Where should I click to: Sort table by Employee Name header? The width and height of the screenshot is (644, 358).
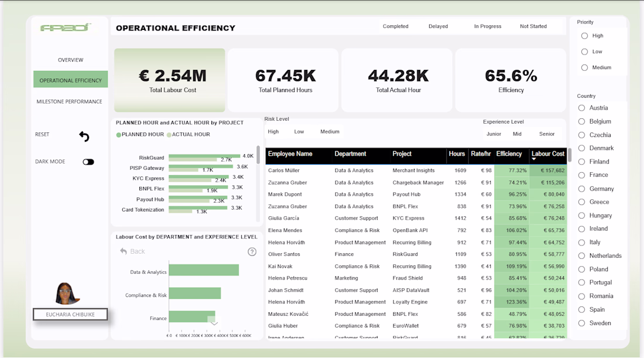[290, 154]
